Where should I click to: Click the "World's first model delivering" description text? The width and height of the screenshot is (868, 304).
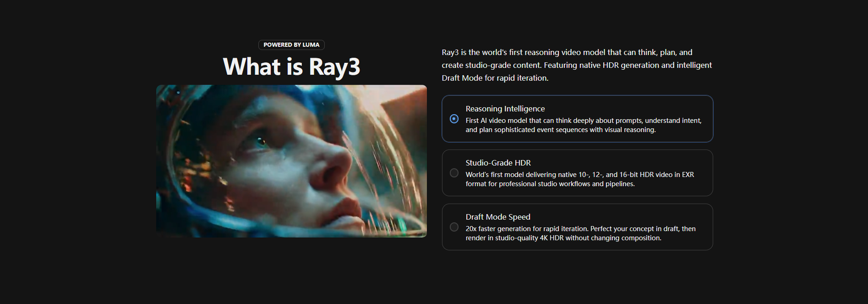pyautogui.click(x=579, y=175)
